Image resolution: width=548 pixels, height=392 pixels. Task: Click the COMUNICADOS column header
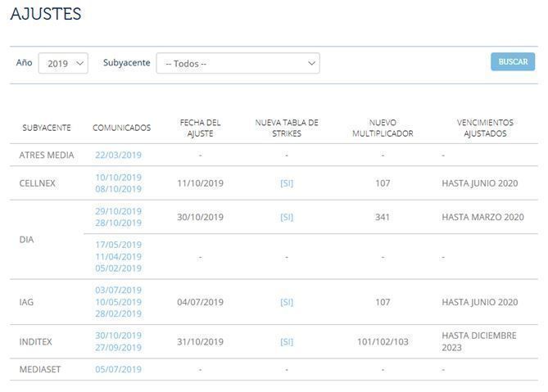point(121,128)
